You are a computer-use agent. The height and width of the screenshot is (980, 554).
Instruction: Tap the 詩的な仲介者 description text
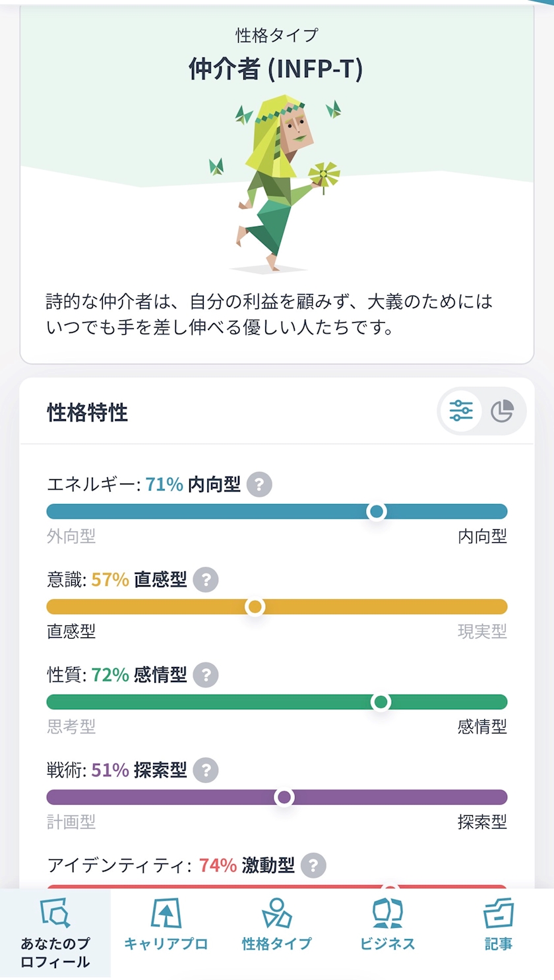[x=269, y=314]
